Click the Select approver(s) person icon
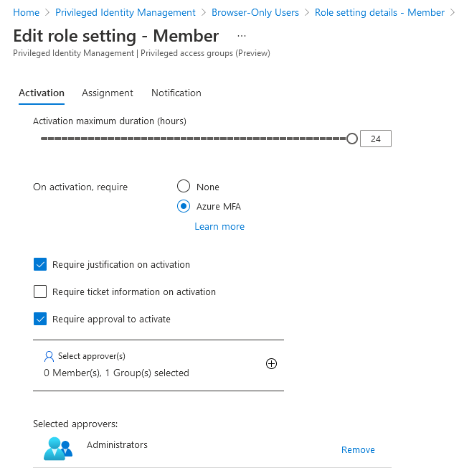 click(x=49, y=356)
